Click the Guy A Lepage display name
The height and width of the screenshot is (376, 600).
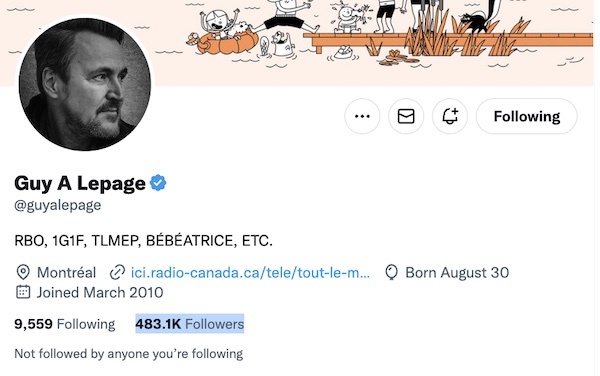(80, 183)
